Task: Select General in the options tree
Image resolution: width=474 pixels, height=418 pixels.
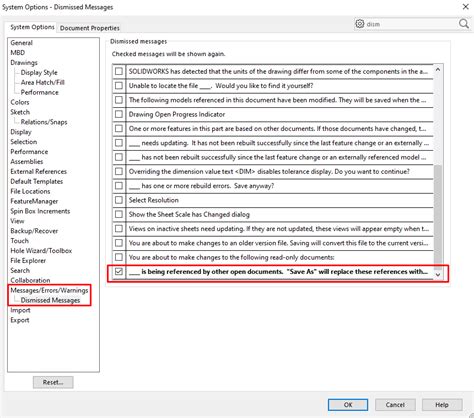Action: click(x=21, y=43)
